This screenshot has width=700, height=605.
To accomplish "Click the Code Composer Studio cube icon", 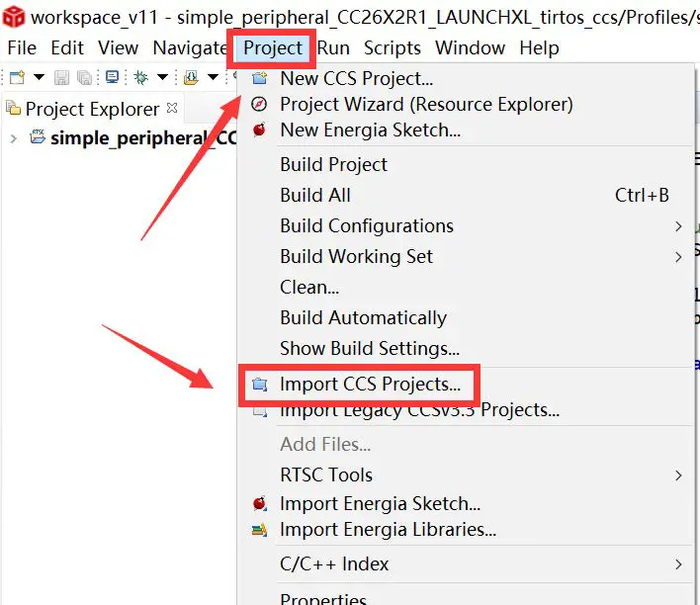I will point(14,17).
